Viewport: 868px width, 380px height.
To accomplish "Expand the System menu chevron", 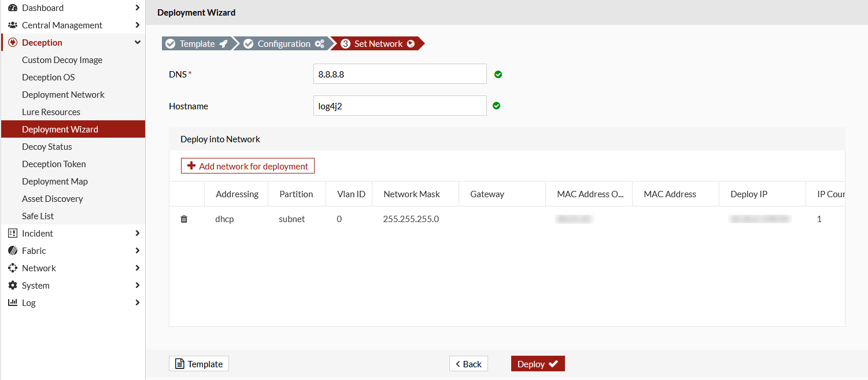I will pyautogui.click(x=137, y=286).
